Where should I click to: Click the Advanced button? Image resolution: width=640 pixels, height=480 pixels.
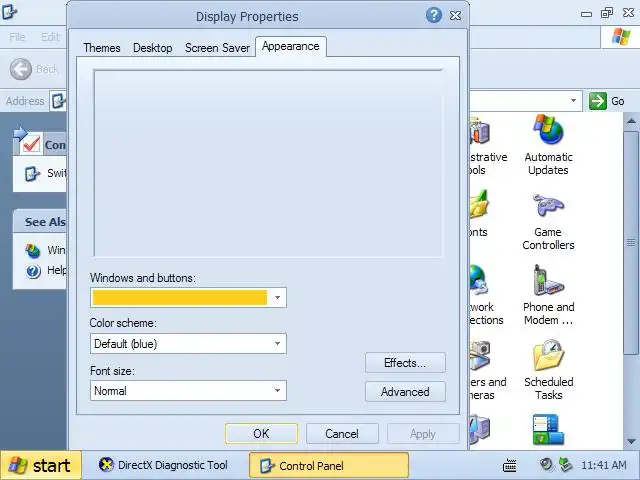tap(405, 392)
